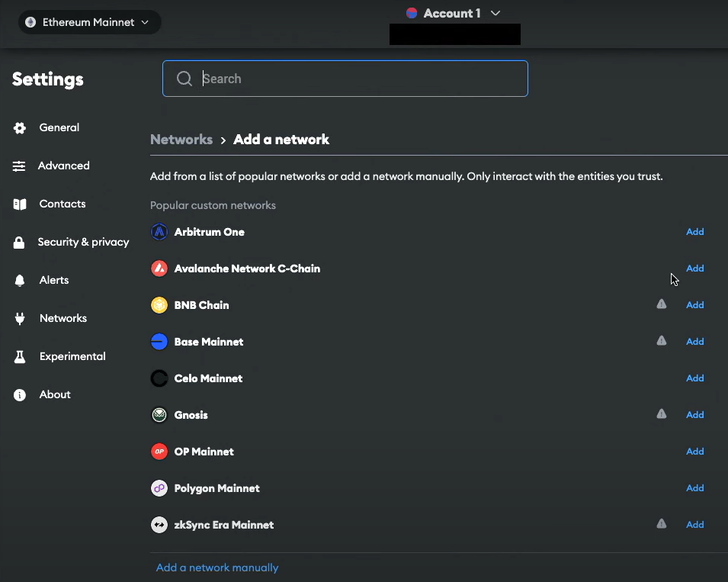Add the Arbitrum One network
Screen dimensions: 728x582
tap(695, 231)
